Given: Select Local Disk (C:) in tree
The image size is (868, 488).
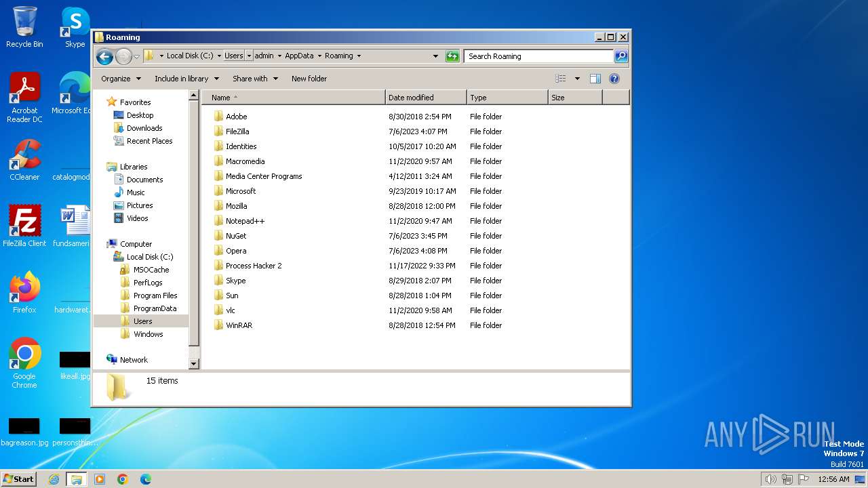Looking at the screenshot, I should pos(150,257).
